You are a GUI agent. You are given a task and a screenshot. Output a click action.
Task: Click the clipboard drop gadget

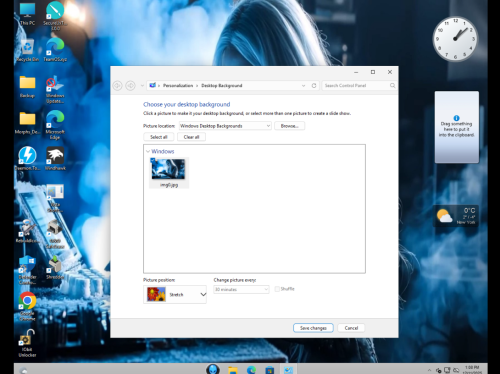coord(457,127)
